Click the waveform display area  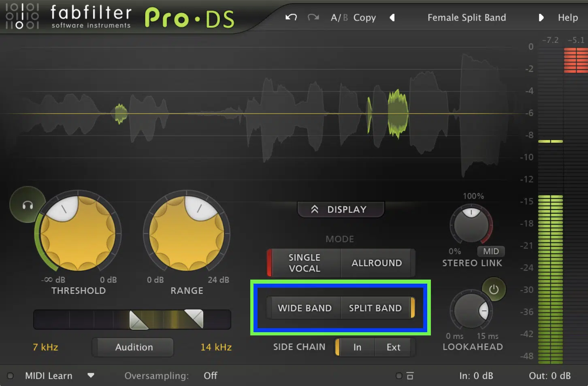(x=259, y=113)
